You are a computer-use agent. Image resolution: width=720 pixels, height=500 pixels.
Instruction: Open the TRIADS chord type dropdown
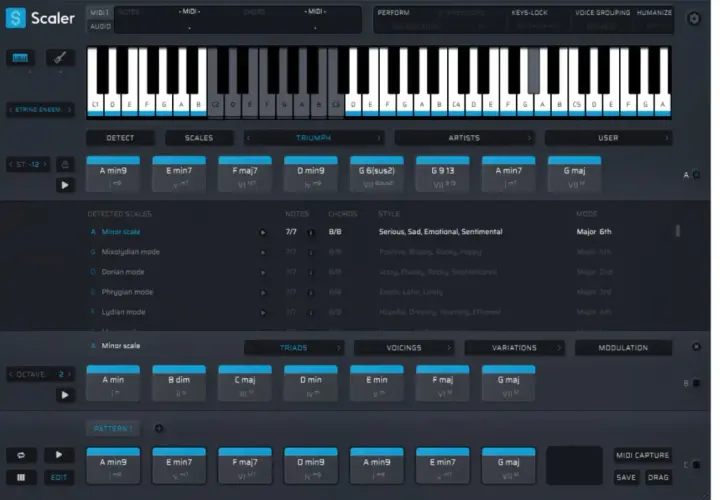point(294,348)
